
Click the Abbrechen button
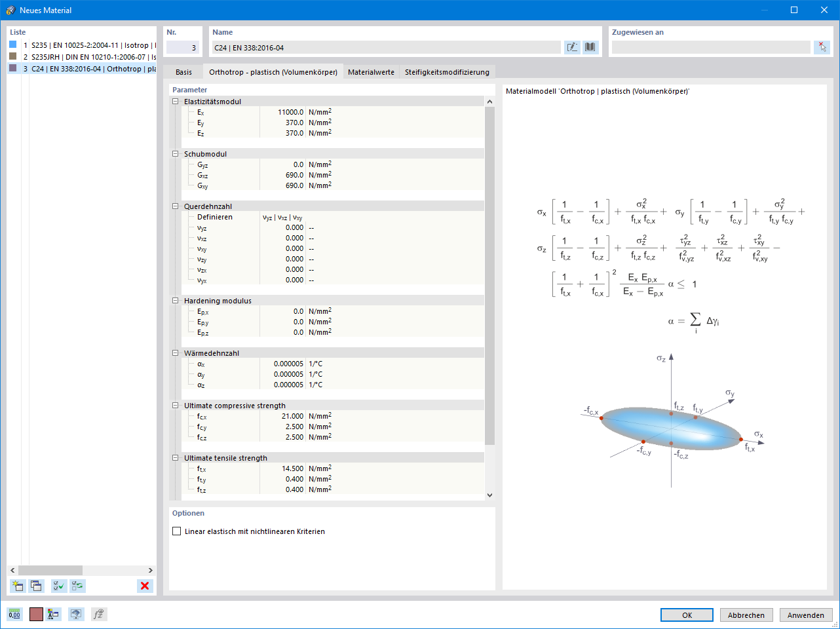746,615
